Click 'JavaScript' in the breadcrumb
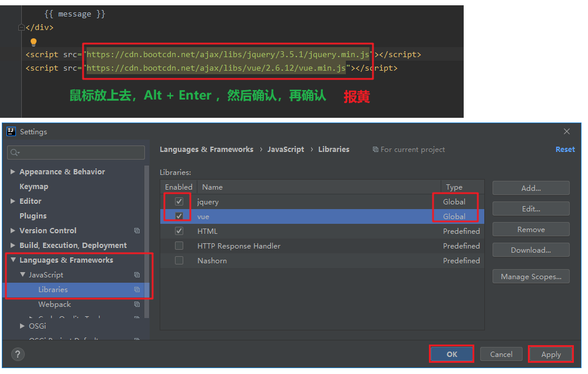This screenshot has width=588, height=374. (x=286, y=150)
